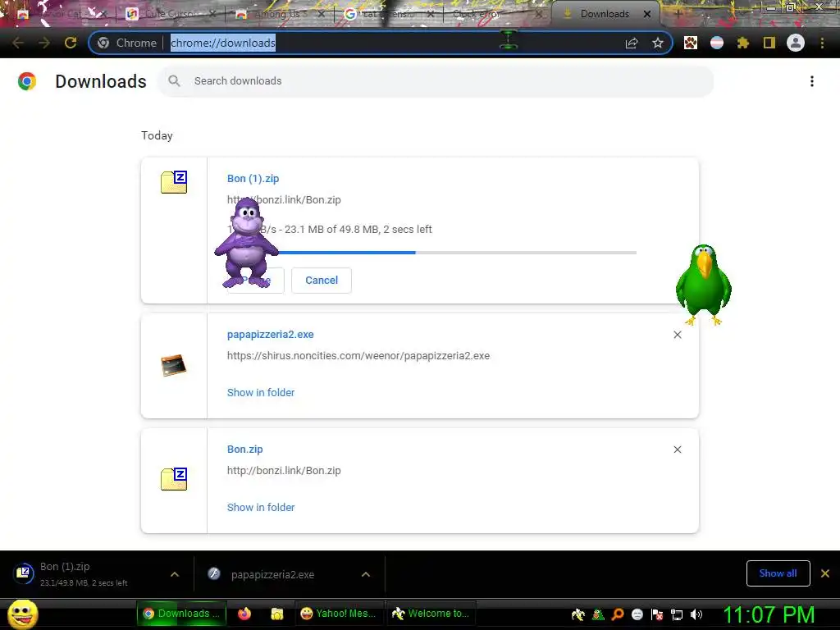Bookmark this page with the star icon
The height and width of the screenshot is (630, 840).
658,43
